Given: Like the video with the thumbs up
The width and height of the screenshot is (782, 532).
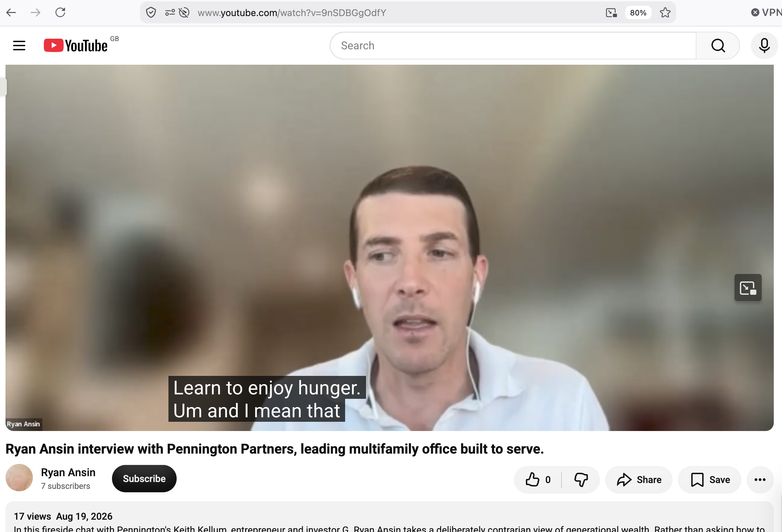Looking at the screenshot, I should pyautogui.click(x=538, y=480).
